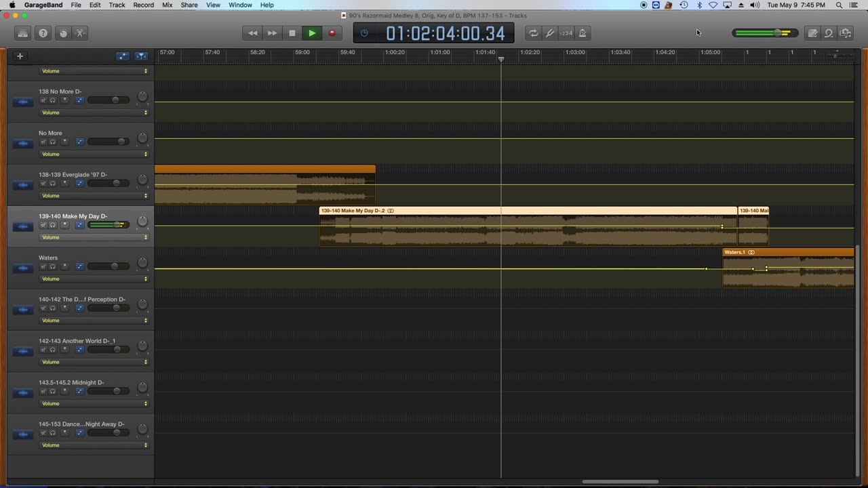Click the Fast Forward transport button

tap(273, 33)
